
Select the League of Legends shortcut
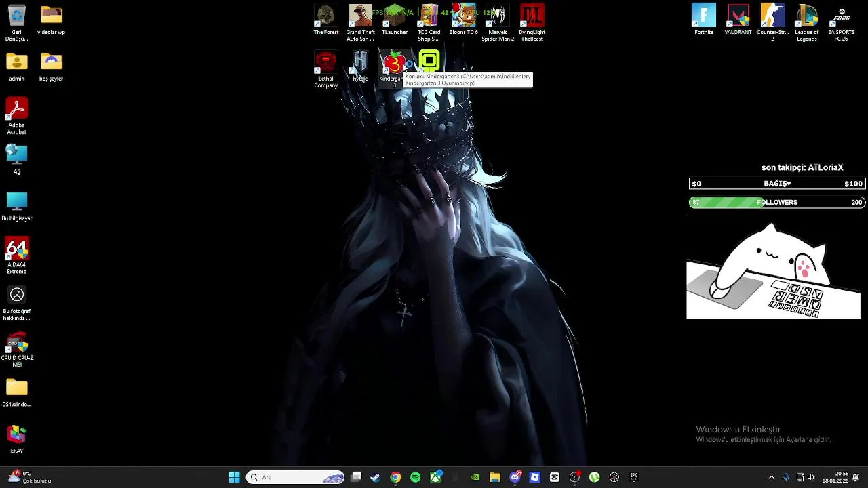tap(806, 23)
